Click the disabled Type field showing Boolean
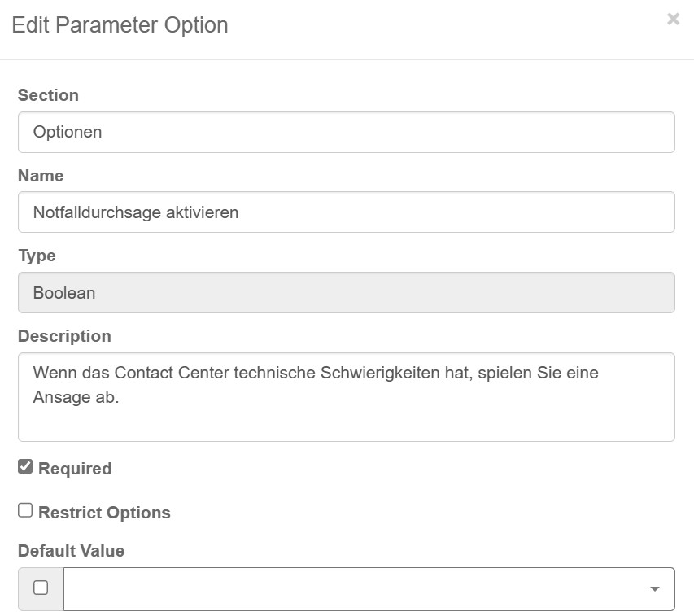 click(346, 293)
